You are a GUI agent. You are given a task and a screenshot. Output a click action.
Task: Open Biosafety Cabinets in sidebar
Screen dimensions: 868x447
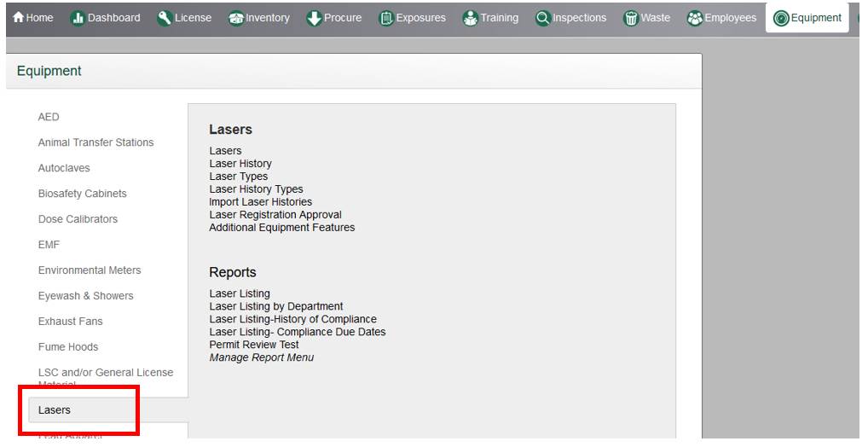pyautogui.click(x=82, y=194)
